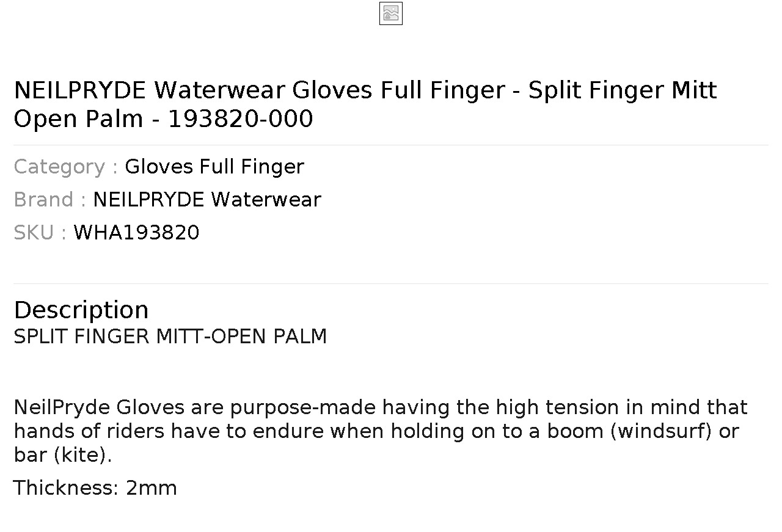Click the broken product image placeholder icon

pyautogui.click(x=391, y=13)
